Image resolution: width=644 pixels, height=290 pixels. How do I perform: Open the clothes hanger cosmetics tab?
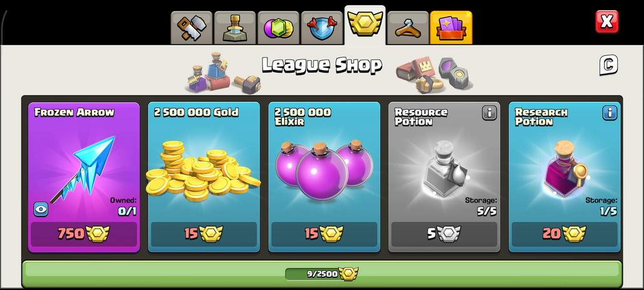coord(408,28)
